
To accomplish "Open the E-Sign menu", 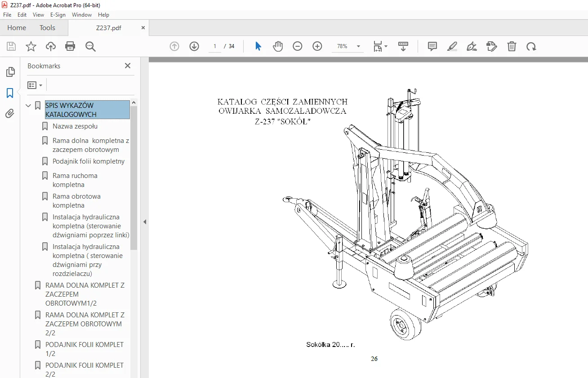I will click(58, 15).
